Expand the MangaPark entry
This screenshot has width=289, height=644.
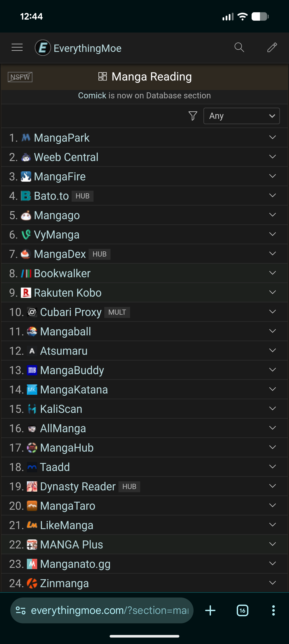point(272,138)
